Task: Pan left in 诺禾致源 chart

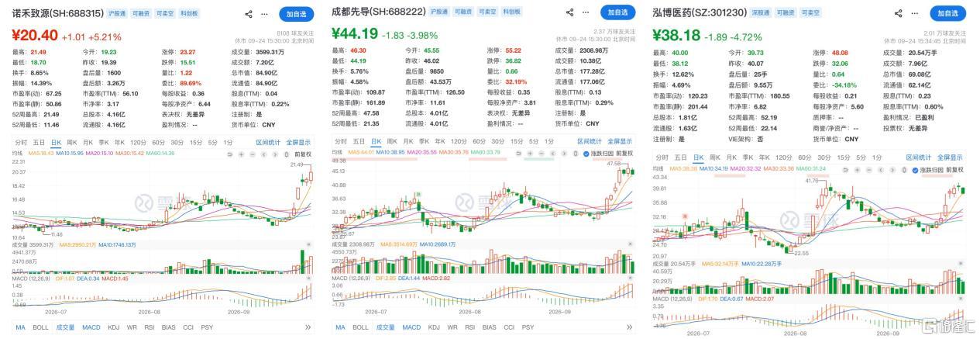Action: pos(263,154)
